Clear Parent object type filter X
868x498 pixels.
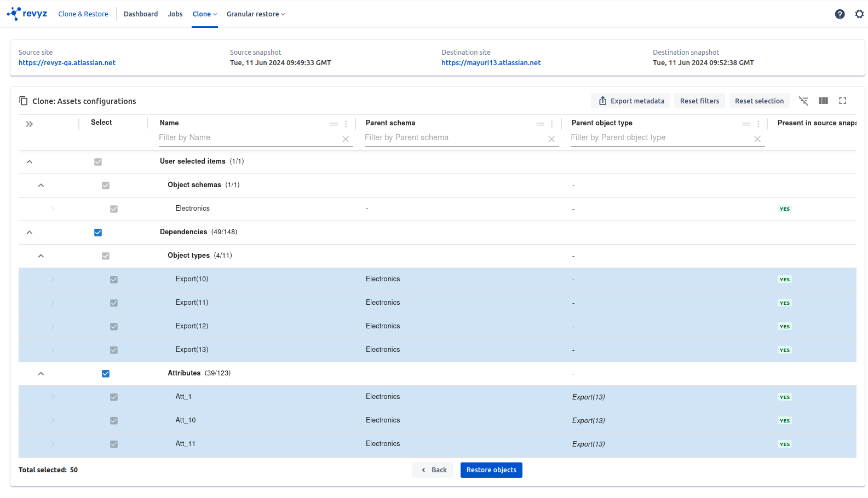[x=757, y=139]
